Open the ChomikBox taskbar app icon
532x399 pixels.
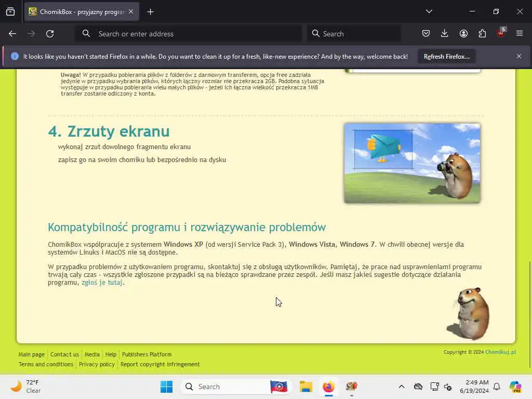(351, 387)
